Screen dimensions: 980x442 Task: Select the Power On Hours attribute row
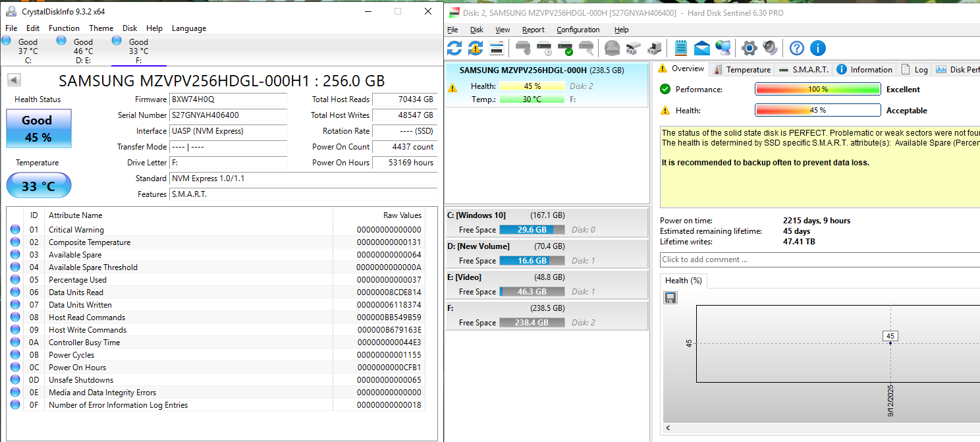coord(216,368)
